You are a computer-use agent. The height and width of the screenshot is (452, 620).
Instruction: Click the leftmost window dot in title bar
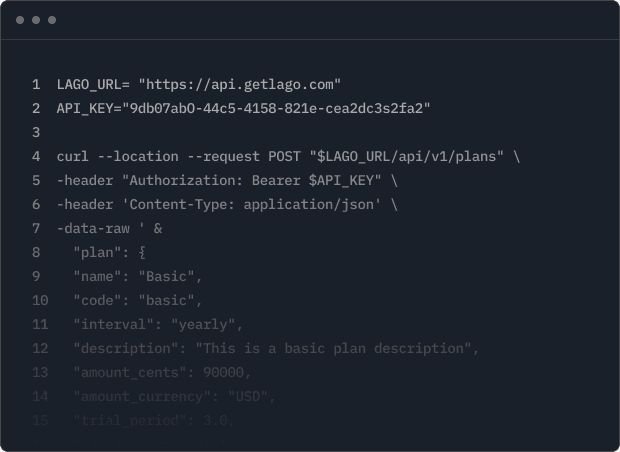coord(20,20)
